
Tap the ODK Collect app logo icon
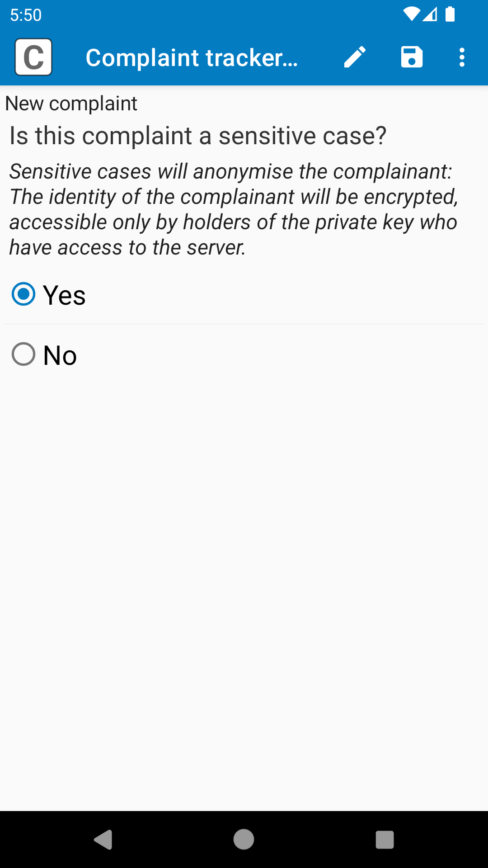coord(33,57)
